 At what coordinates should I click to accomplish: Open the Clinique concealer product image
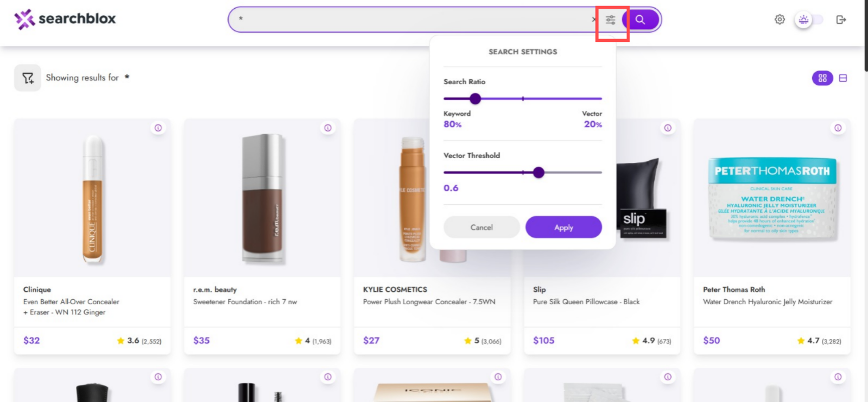[x=93, y=199]
